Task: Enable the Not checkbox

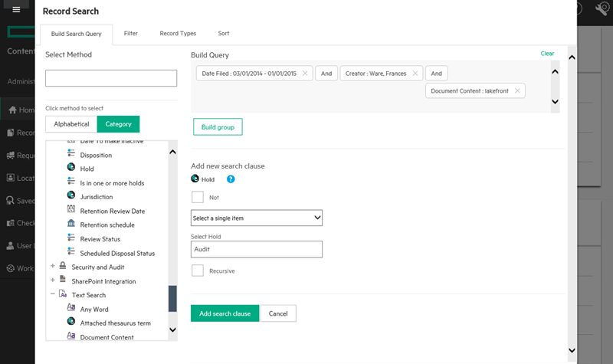Action: pos(198,197)
